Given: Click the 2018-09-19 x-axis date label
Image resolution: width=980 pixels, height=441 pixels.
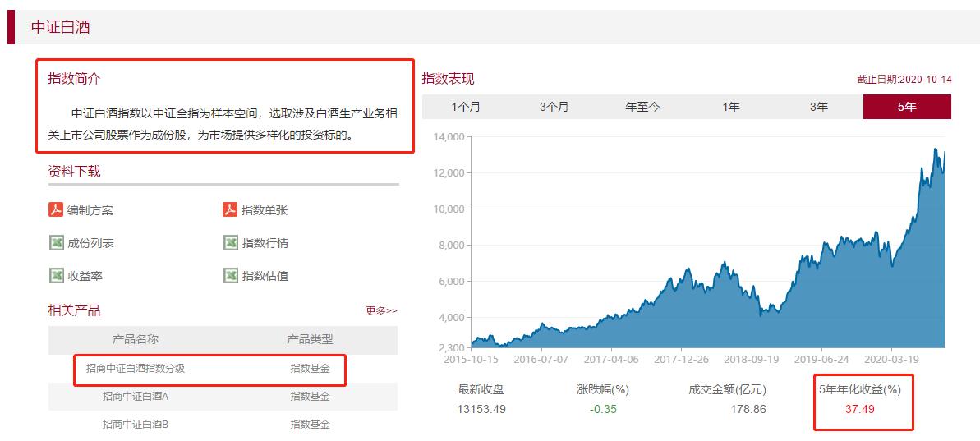Looking at the screenshot, I should pyautogui.click(x=752, y=360).
